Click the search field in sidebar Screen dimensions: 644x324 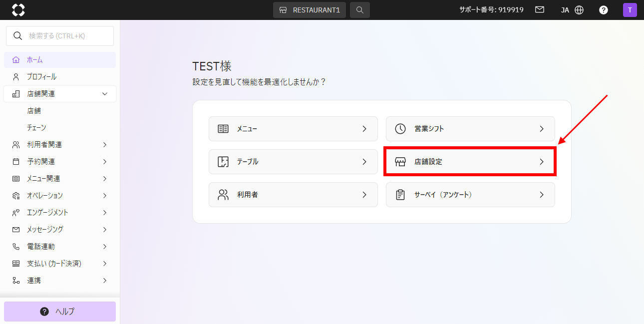[x=60, y=36]
